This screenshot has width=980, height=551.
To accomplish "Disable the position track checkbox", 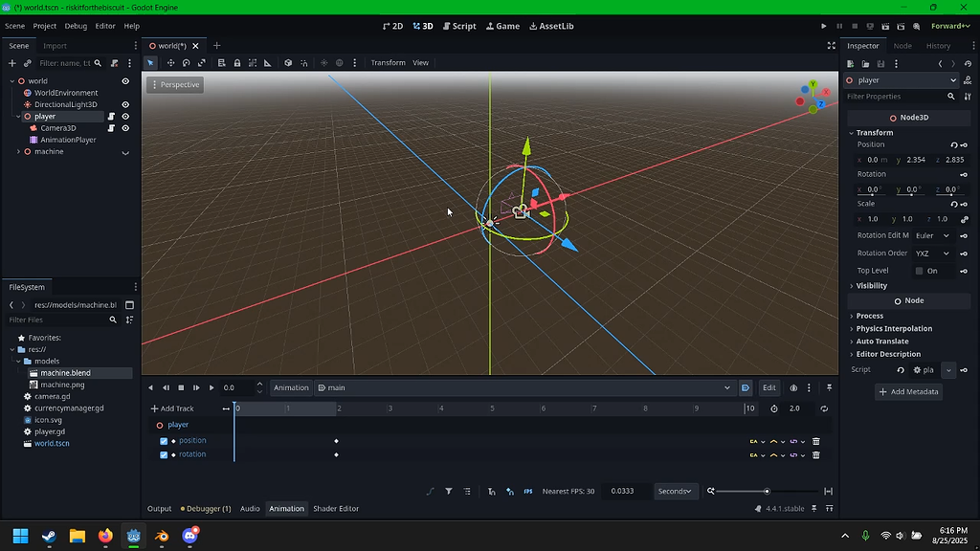I will [164, 441].
